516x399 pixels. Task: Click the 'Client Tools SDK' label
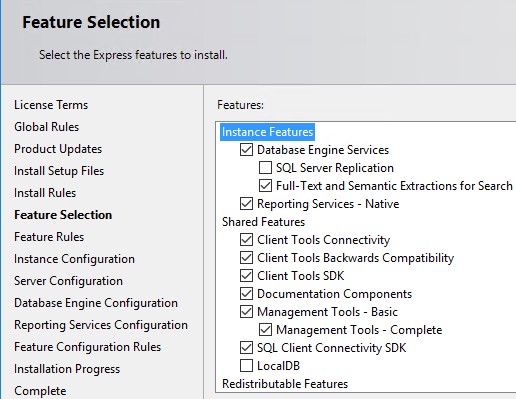click(x=300, y=276)
